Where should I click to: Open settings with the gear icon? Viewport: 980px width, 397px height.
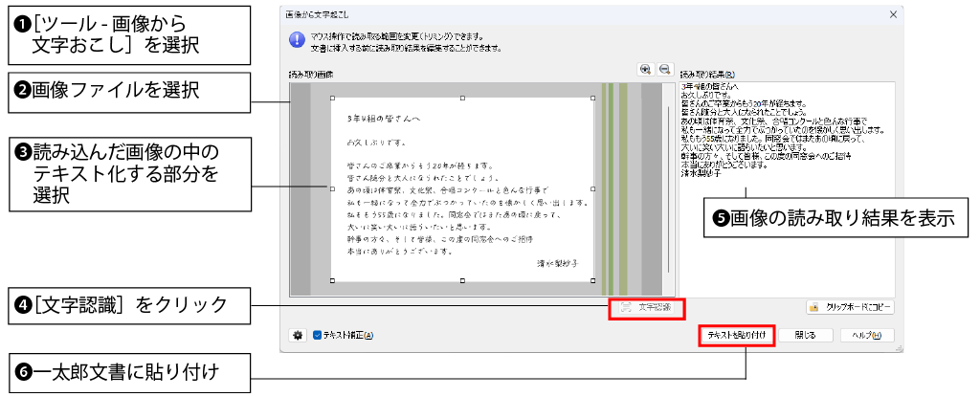pyautogui.click(x=298, y=336)
